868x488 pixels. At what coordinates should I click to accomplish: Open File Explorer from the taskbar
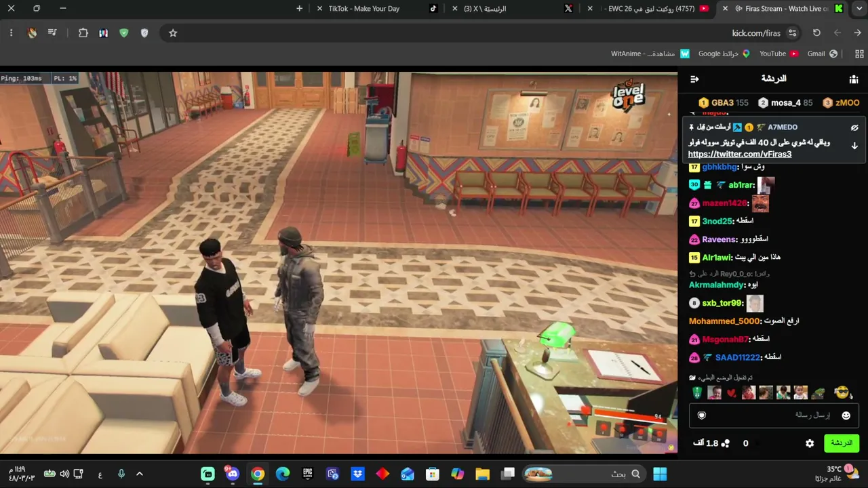(482, 474)
